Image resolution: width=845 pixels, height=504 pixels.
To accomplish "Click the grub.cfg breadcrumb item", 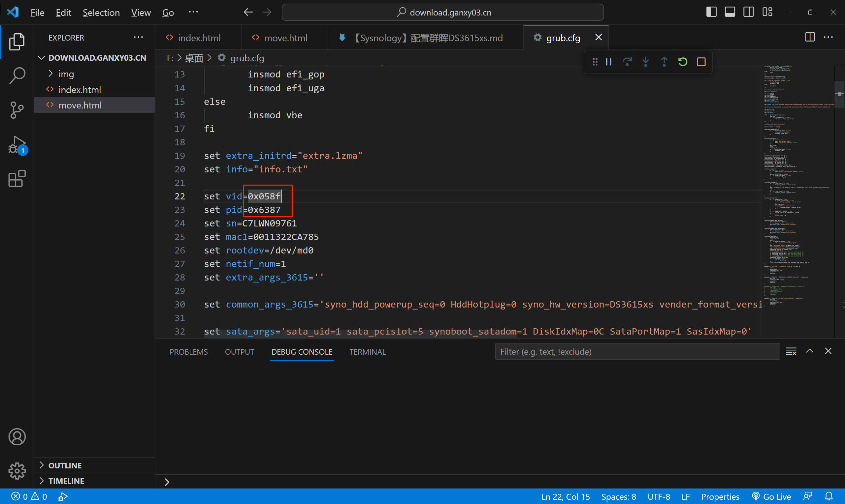I will tap(241, 58).
